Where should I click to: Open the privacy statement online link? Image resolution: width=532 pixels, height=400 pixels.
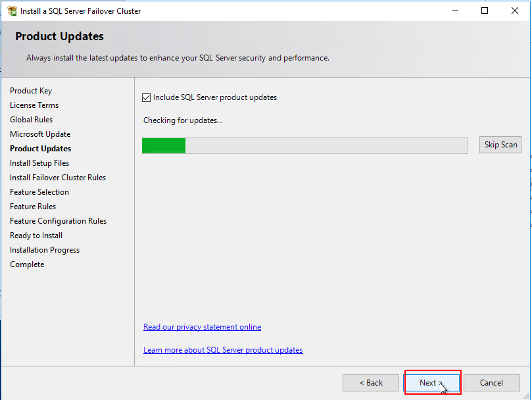click(202, 326)
